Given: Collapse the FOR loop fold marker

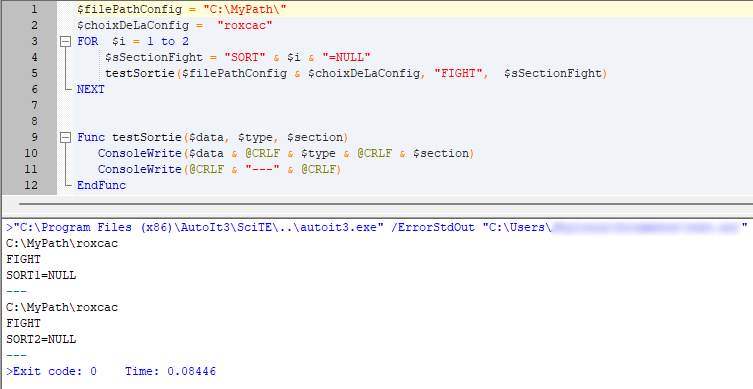Looking at the screenshot, I should 65,42.
